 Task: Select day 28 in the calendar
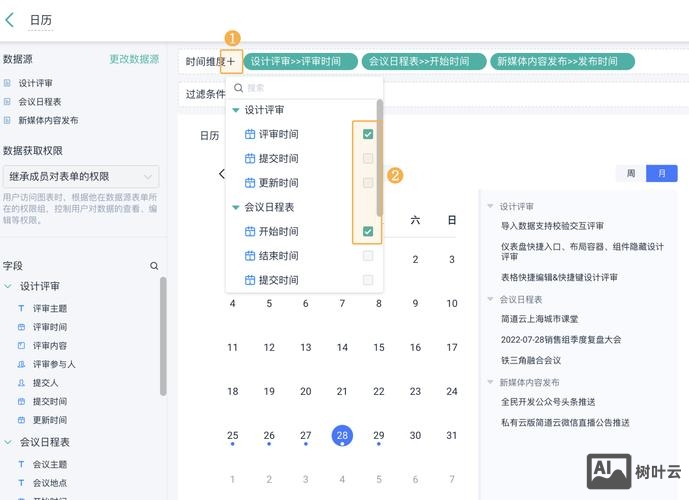tap(342, 435)
